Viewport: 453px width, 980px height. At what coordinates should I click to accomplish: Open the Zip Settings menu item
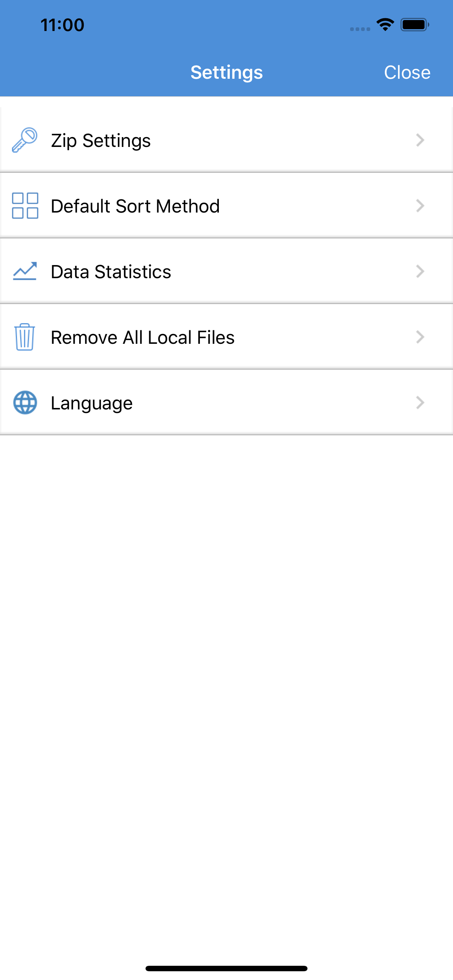click(101, 140)
